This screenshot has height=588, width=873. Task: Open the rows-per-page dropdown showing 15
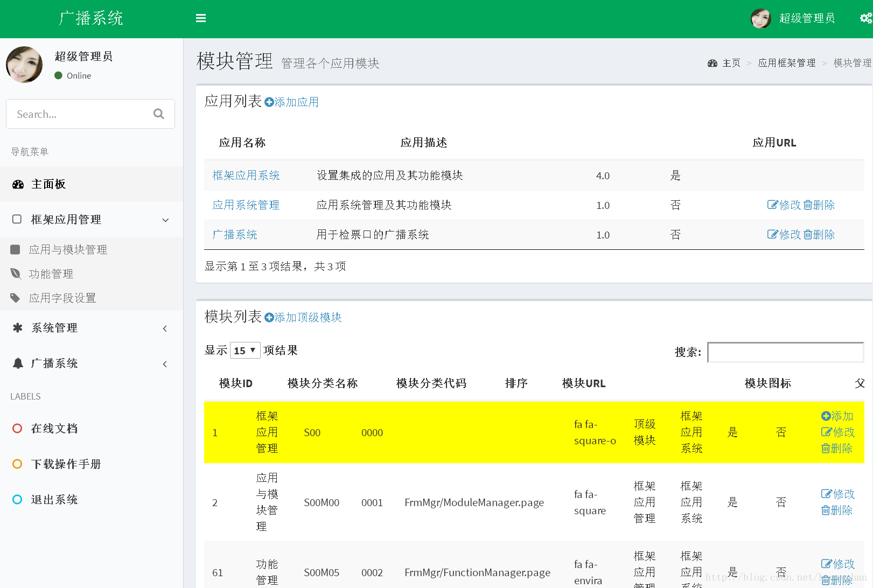pyautogui.click(x=245, y=351)
